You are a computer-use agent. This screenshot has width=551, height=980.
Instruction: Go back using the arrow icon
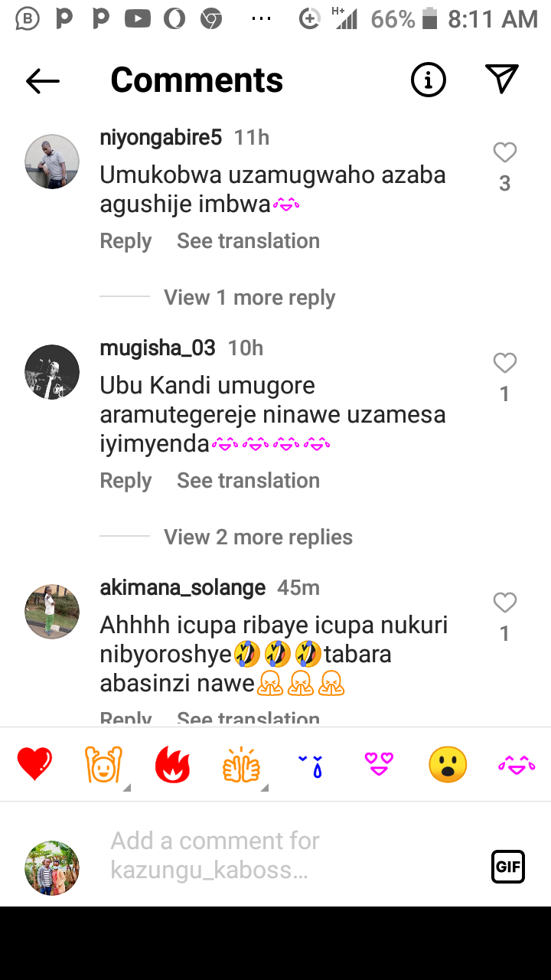coord(43,80)
